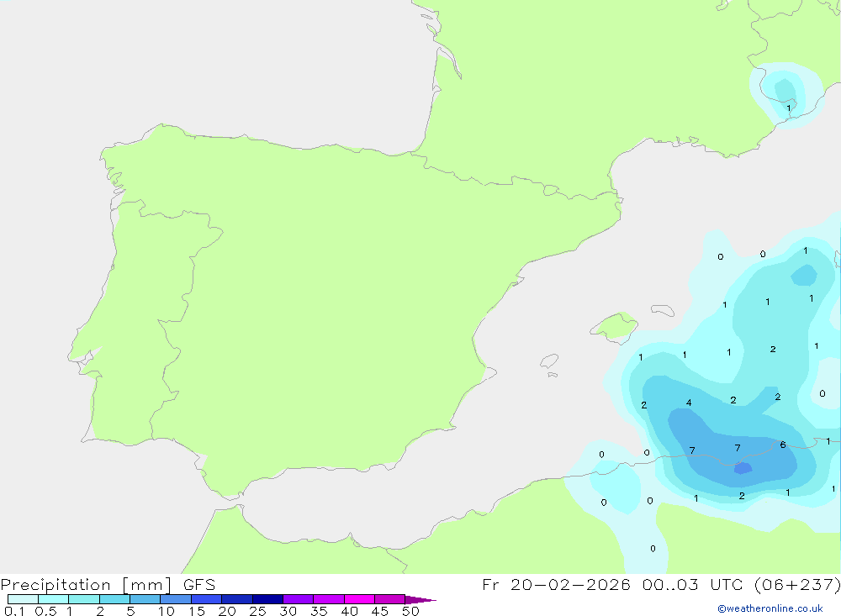Click the "1" value in the France rain patch
841x616 pixels.
[x=789, y=108]
